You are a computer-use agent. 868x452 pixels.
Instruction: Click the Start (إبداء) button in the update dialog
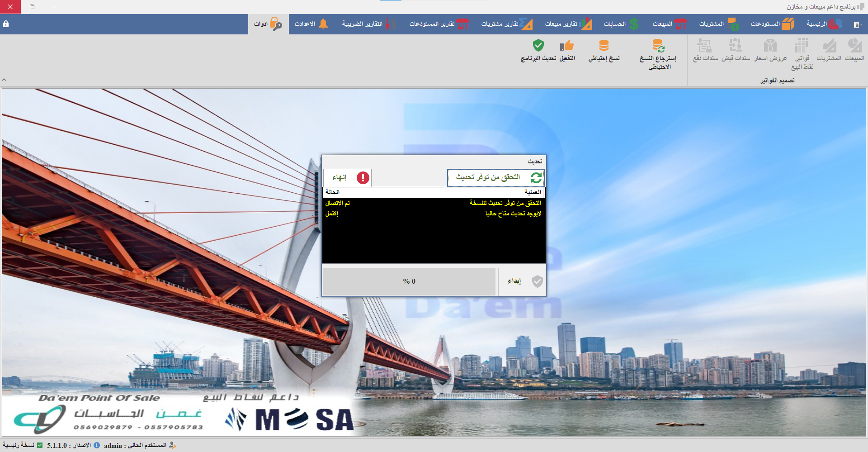pos(522,281)
